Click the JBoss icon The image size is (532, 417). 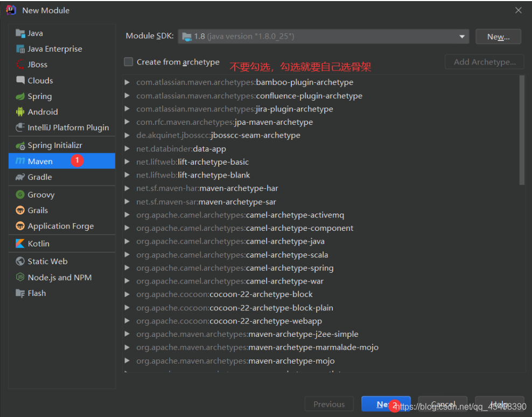[x=20, y=65]
